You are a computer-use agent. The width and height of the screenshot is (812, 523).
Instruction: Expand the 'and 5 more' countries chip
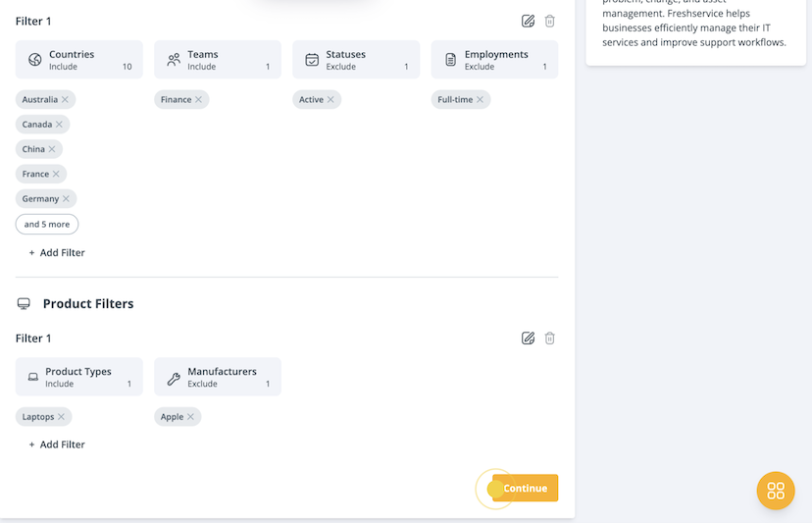coord(47,224)
